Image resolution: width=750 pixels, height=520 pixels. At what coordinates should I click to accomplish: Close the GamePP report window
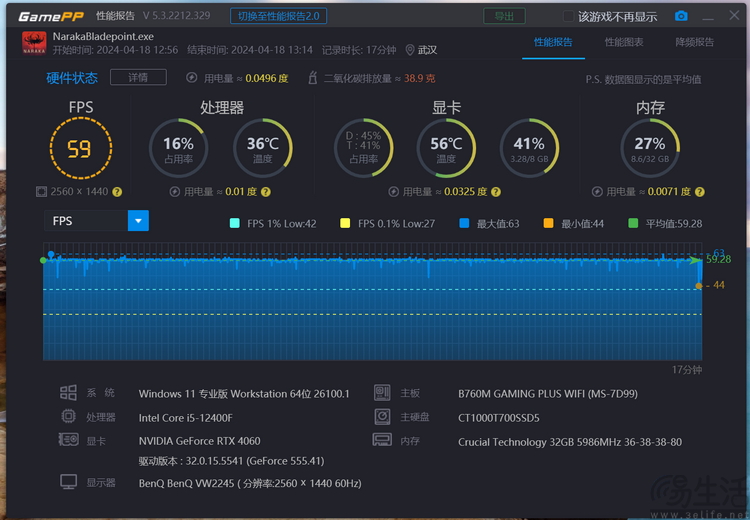(734, 15)
